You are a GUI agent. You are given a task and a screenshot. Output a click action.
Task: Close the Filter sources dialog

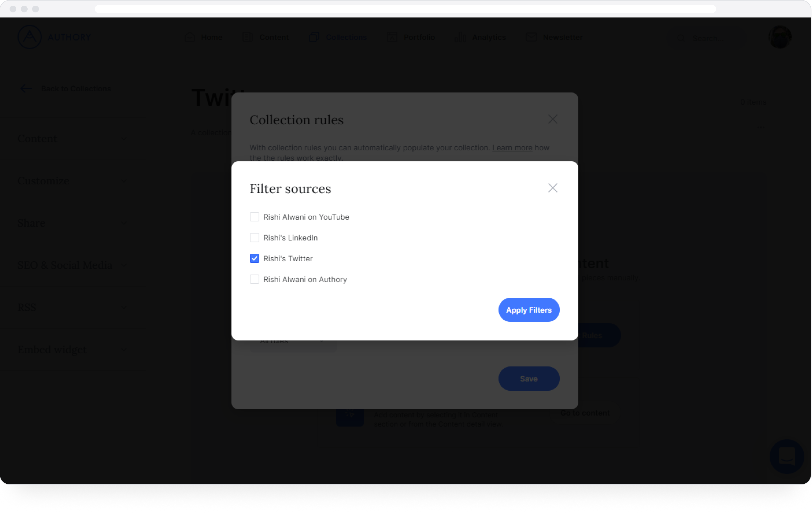[x=552, y=188]
